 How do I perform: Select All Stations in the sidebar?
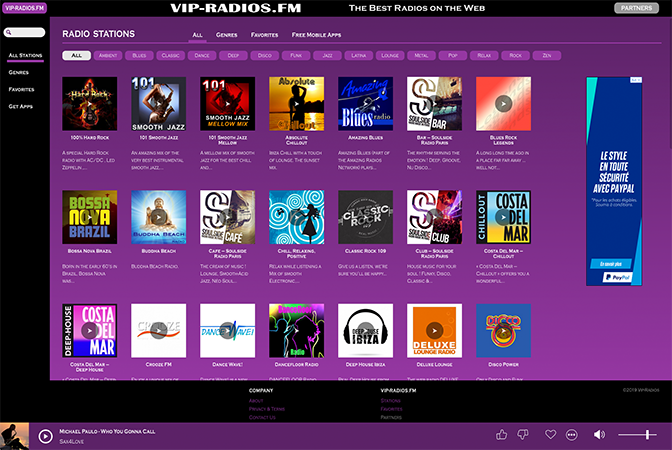tap(25, 55)
